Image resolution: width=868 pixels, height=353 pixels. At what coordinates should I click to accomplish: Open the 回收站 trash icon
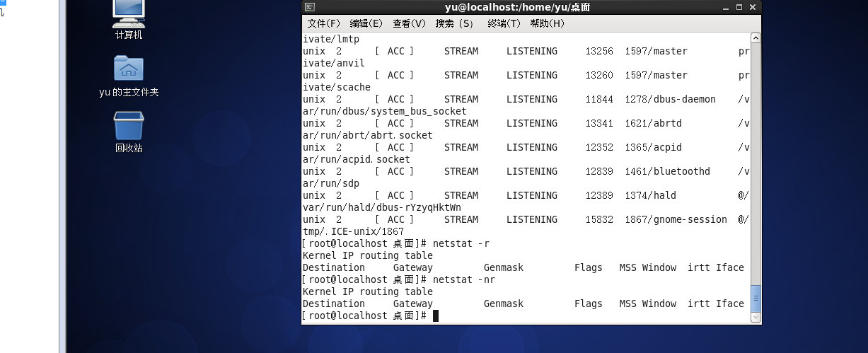coord(129,132)
